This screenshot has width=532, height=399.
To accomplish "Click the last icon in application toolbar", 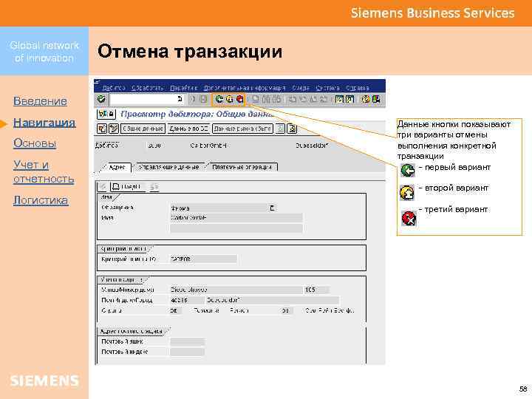I will (x=292, y=129).
